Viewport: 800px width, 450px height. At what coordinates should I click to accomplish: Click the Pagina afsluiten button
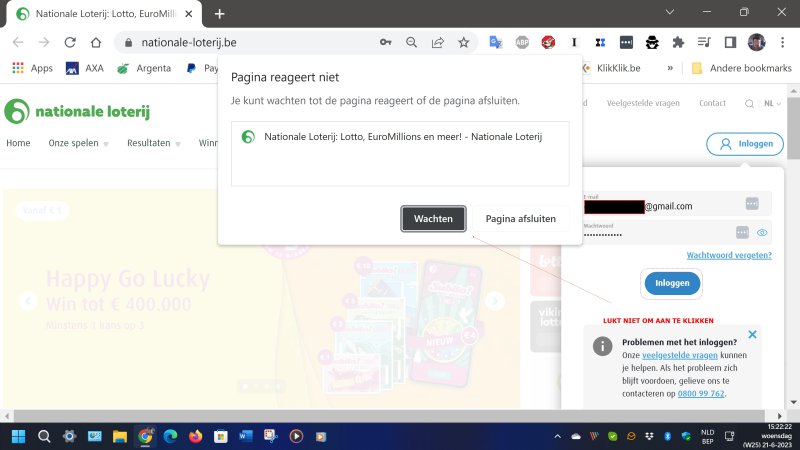point(520,218)
